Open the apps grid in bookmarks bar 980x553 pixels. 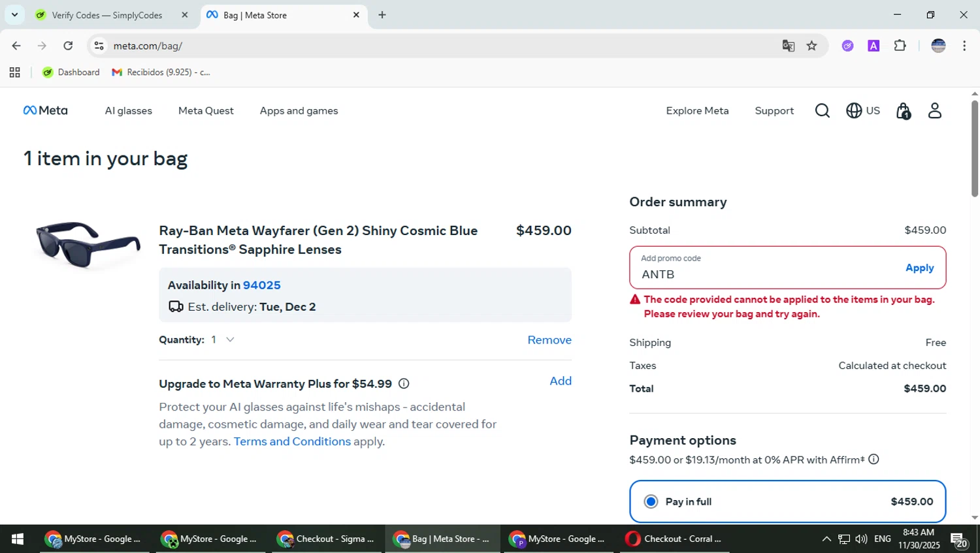pyautogui.click(x=15, y=72)
